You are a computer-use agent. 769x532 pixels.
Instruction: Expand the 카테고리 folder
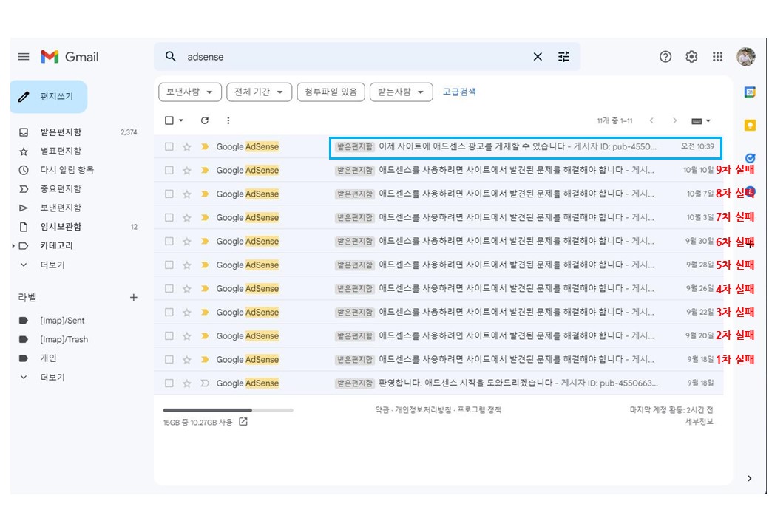13,246
